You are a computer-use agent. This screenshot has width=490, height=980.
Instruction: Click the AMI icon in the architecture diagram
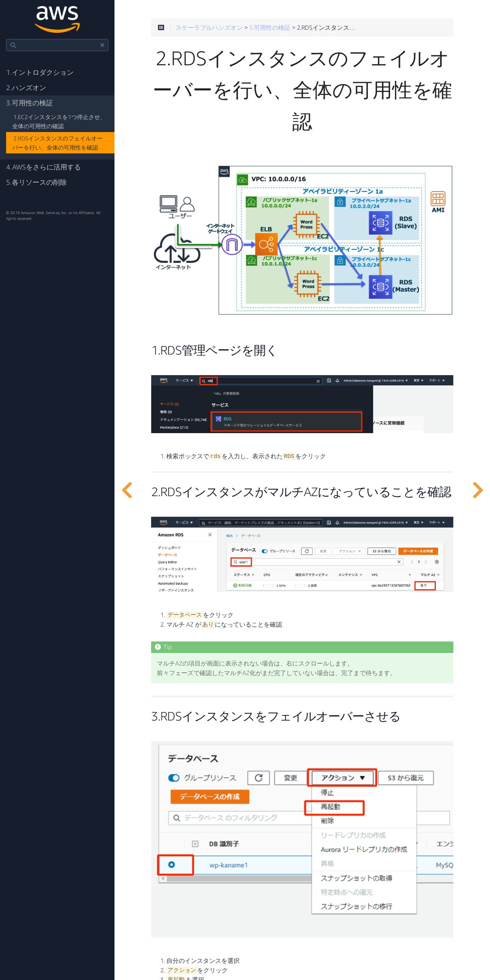[x=438, y=198]
